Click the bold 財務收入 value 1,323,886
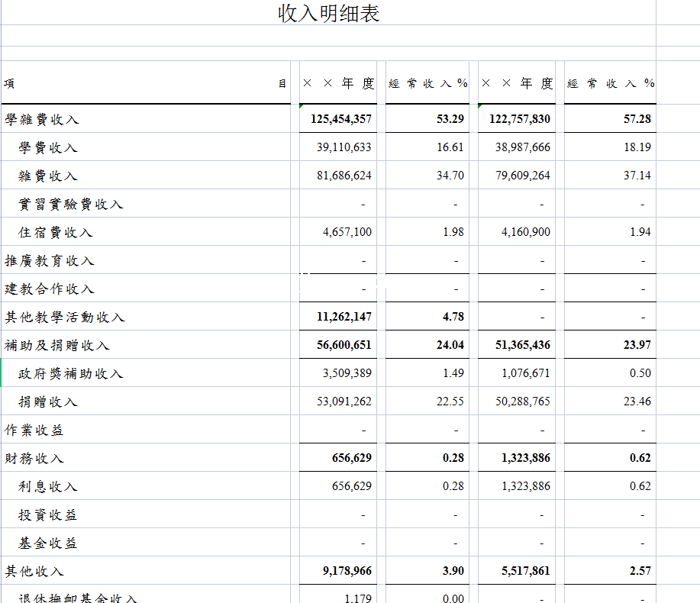The width and height of the screenshot is (700, 603). point(525,458)
